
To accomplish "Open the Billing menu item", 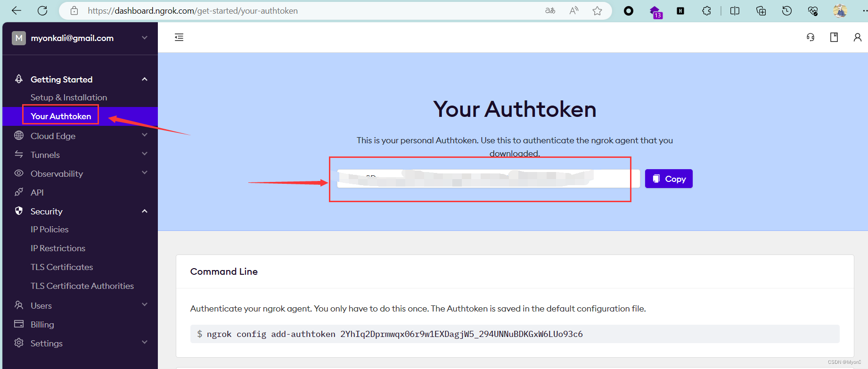I will click(42, 324).
